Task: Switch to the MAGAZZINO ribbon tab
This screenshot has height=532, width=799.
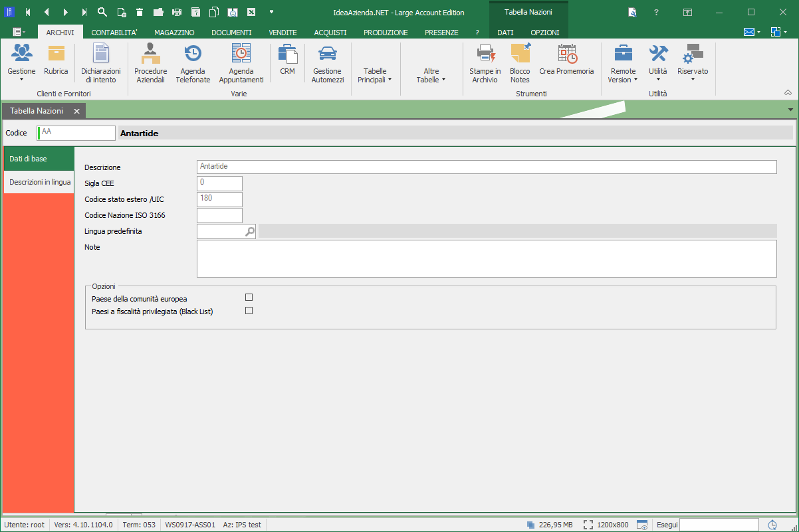Action: [174, 33]
